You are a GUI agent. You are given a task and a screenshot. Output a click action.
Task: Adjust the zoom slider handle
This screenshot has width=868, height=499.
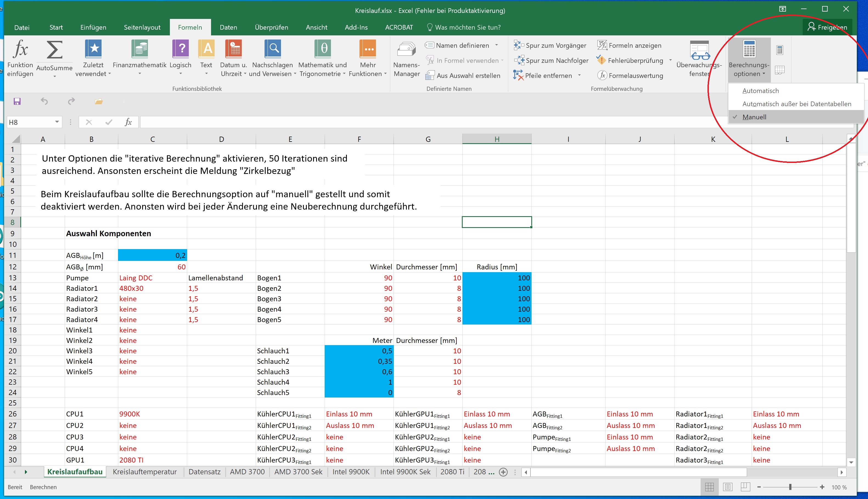[x=790, y=487]
